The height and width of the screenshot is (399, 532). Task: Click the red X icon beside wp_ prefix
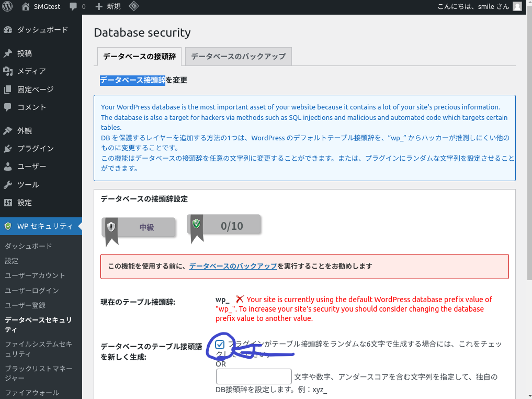pyautogui.click(x=240, y=299)
